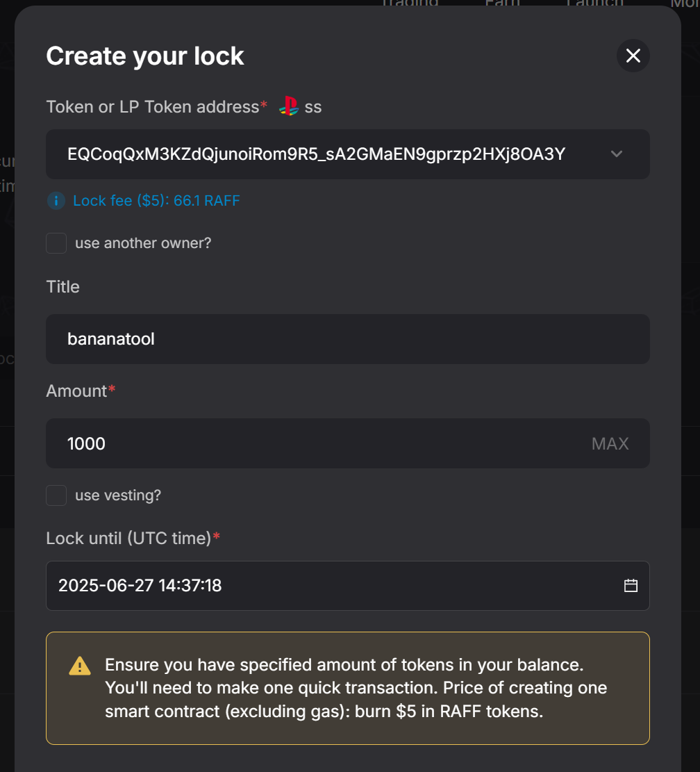Tick the use vesting checkbox
The image size is (700, 772).
56,495
